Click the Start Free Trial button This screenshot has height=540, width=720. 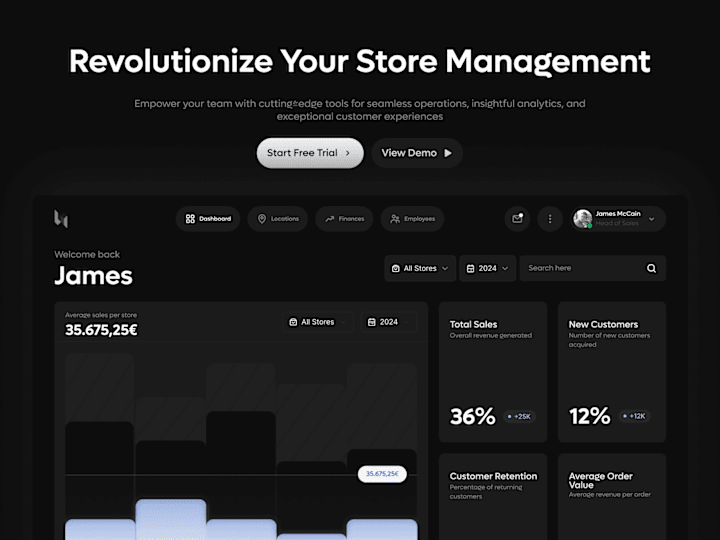(310, 153)
